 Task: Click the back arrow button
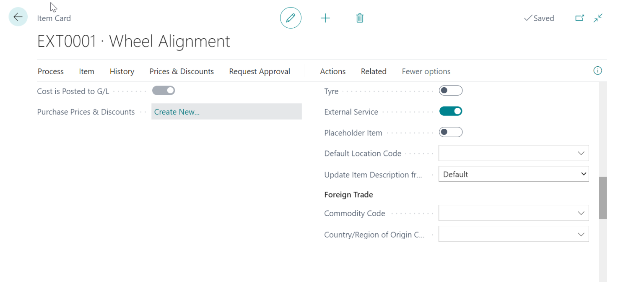tap(18, 17)
